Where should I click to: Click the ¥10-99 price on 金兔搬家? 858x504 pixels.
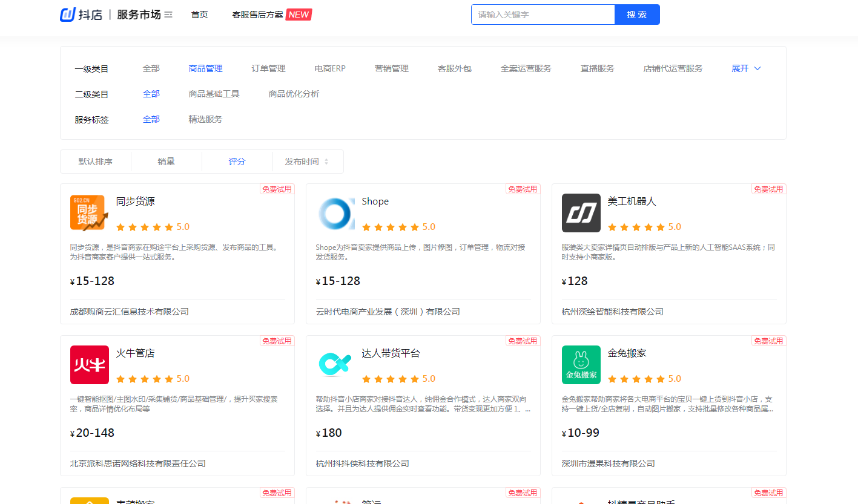pyautogui.click(x=581, y=433)
